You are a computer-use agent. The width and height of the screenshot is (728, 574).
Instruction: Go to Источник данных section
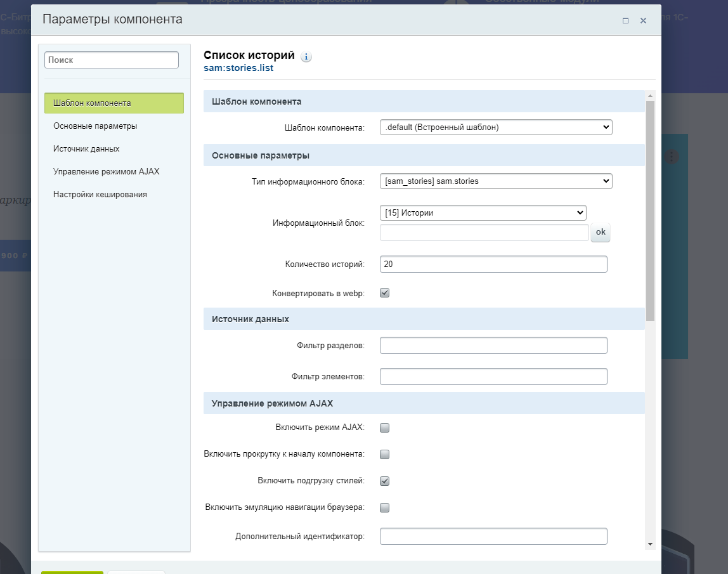[86, 148]
